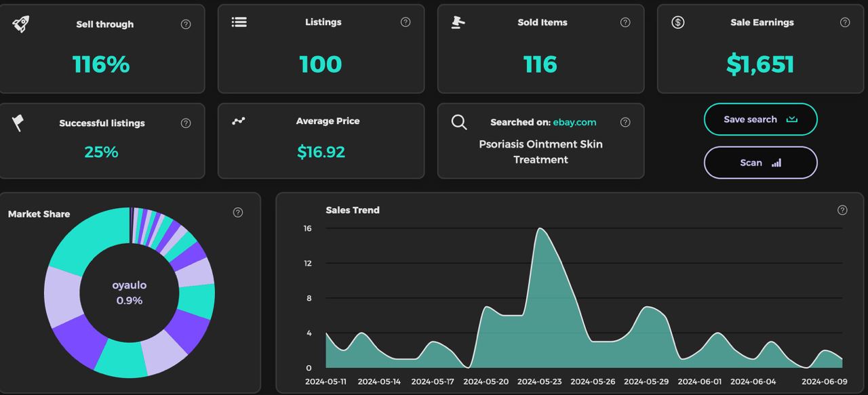Click the Save search button
Screen dimensions: 868x395
[x=761, y=119]
